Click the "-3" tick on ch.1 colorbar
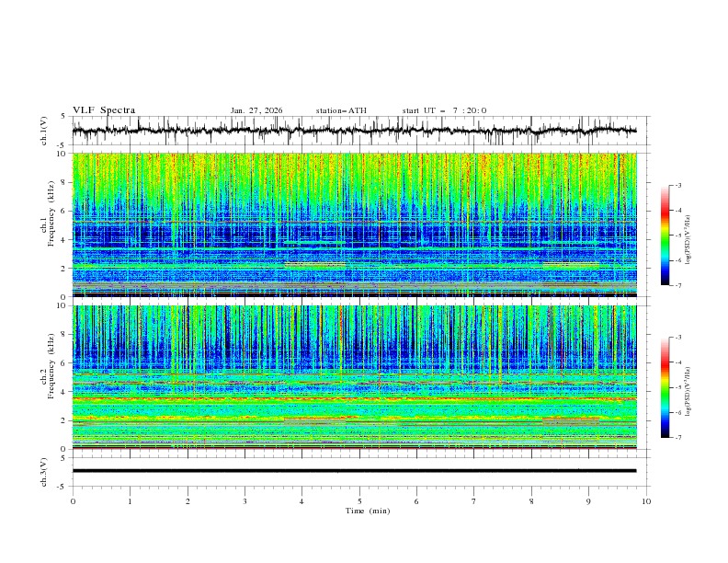728x563 pixels. (678, 185)
